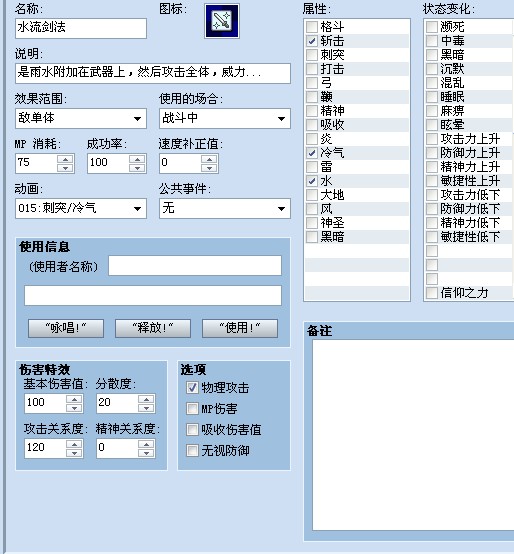This screenshot has width=514, height=554.
Task: Increase the 成功率 value
Action: (x=137, y=159)
